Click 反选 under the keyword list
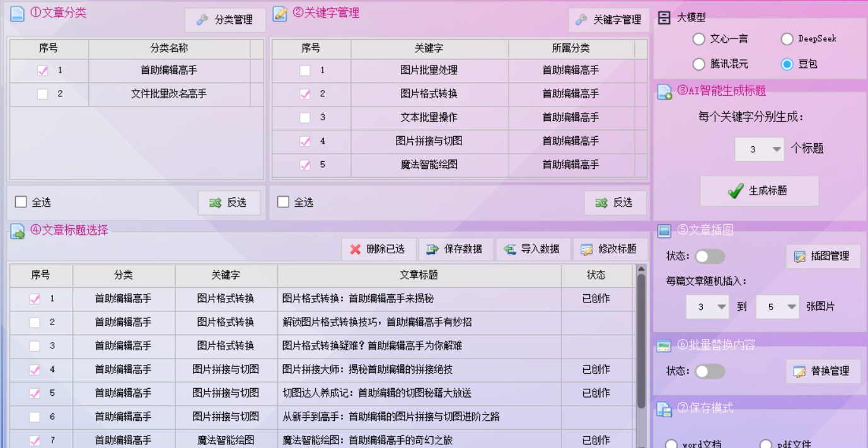 coord(615,203)
